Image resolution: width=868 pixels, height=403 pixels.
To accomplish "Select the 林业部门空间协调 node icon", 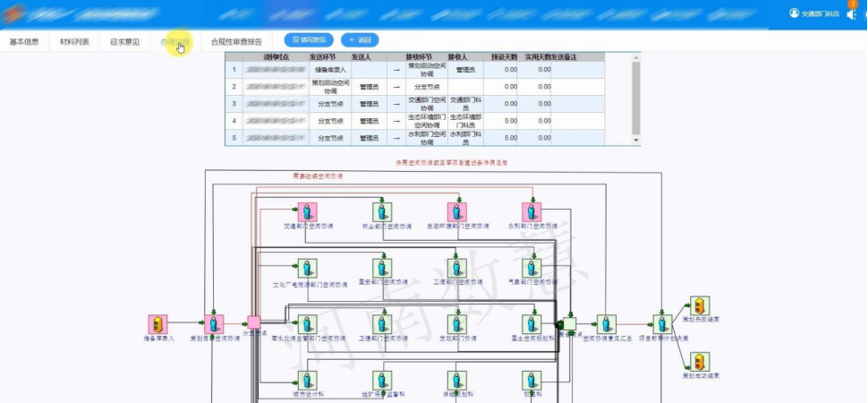I will pyautogui.click(x=383, y=212).
